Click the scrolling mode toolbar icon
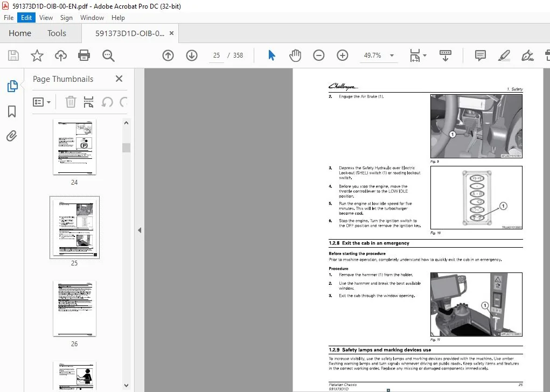The image size is (550, 392). click(445, 55)
